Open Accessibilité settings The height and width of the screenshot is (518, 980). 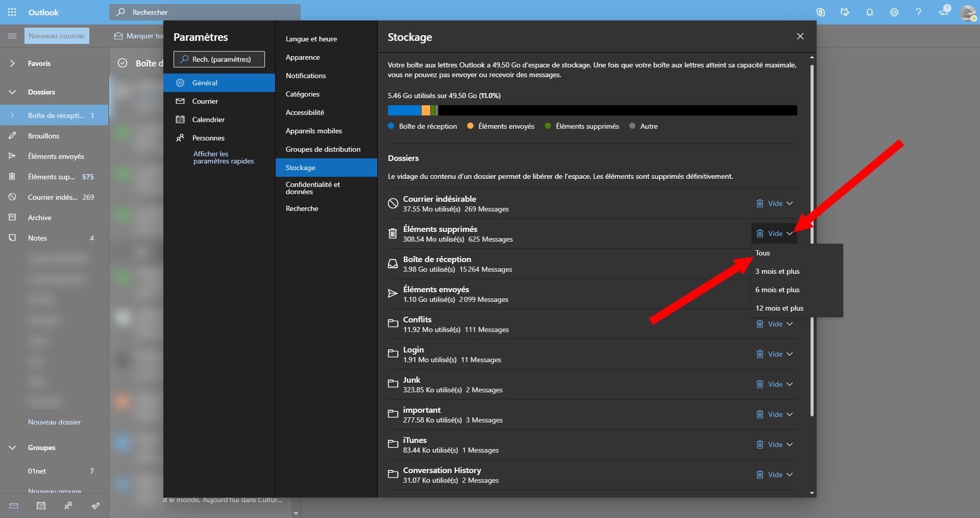pyautogui.click(x=326, y=112)
